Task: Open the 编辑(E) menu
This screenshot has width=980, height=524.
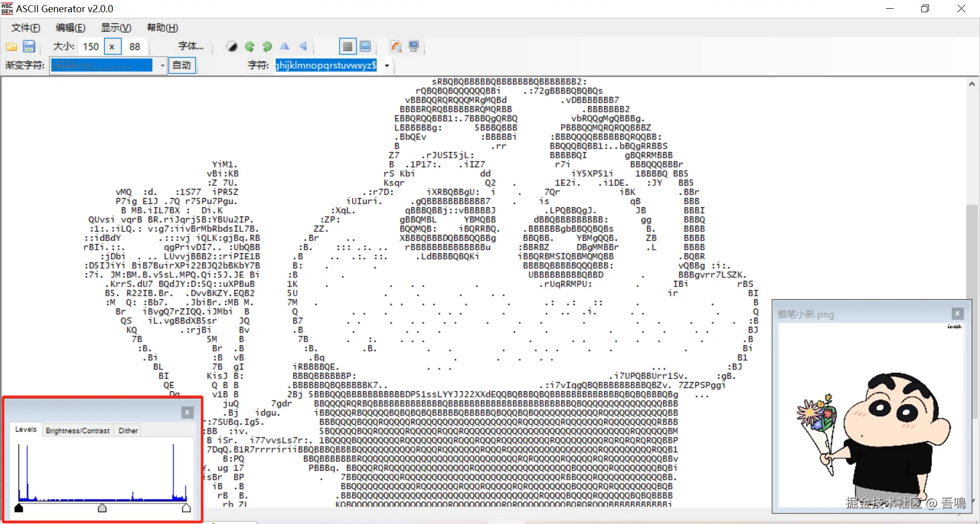Action: tap(70, 28)
